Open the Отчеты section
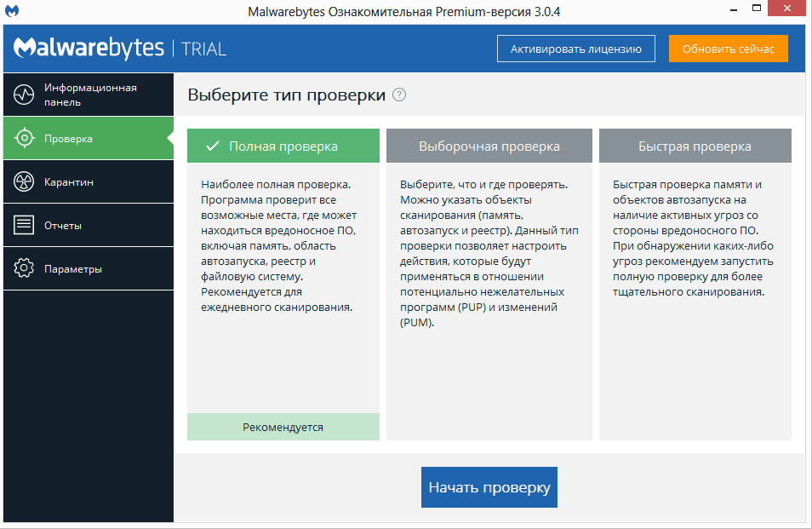The image size is (812, 529). 89,225
